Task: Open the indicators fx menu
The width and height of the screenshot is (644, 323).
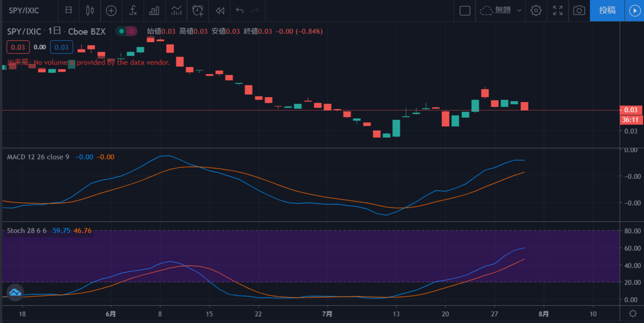Action: click(x=133, y=10)
